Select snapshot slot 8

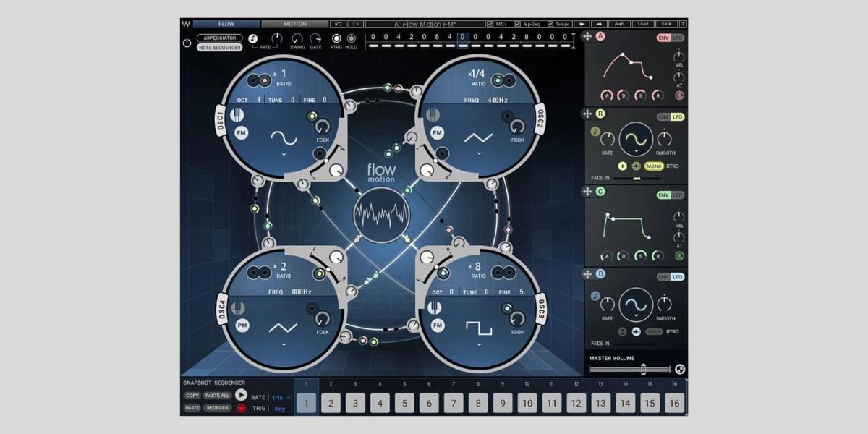pos(478,404)
